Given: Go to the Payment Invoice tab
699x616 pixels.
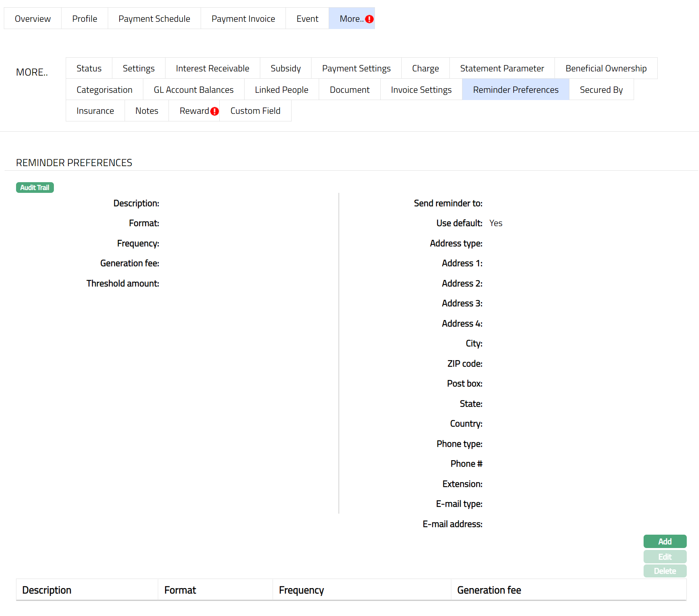Looking at the screenshot, I should pos(243,19).
